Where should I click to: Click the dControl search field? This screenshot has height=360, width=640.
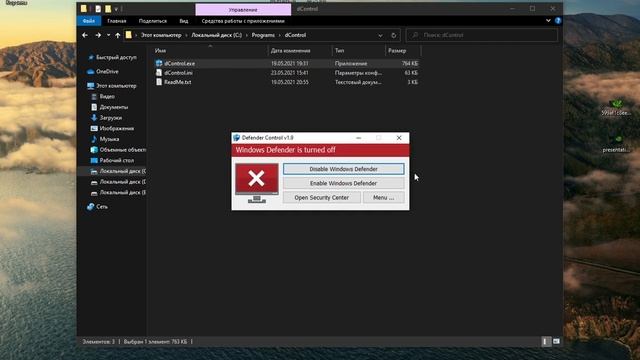[482, 35]
